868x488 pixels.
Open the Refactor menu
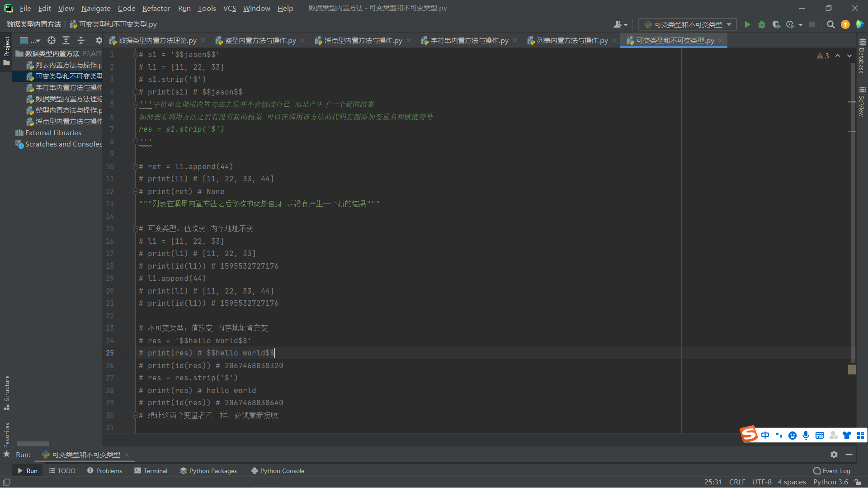[156, 8]
